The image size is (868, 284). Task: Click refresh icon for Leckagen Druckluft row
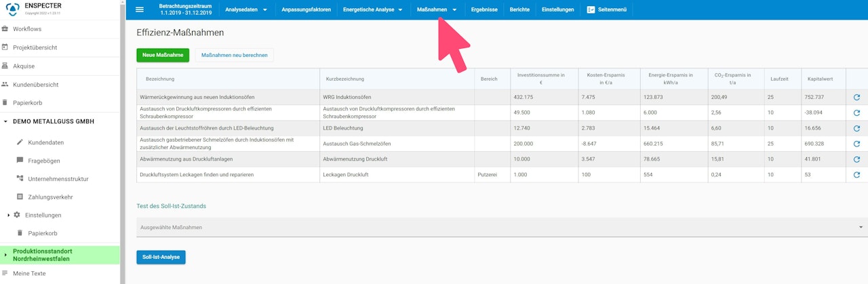pos(856,175)
